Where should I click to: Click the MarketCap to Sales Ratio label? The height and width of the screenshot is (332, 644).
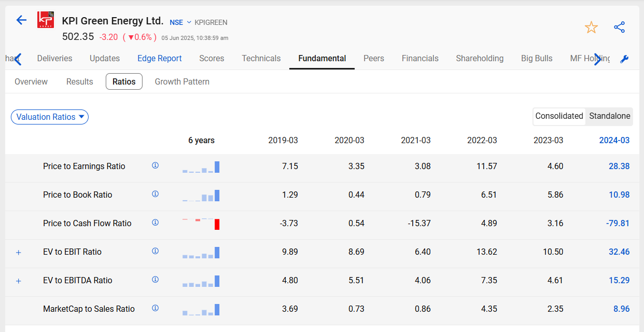pyautogui.click(x=89, y=309)
